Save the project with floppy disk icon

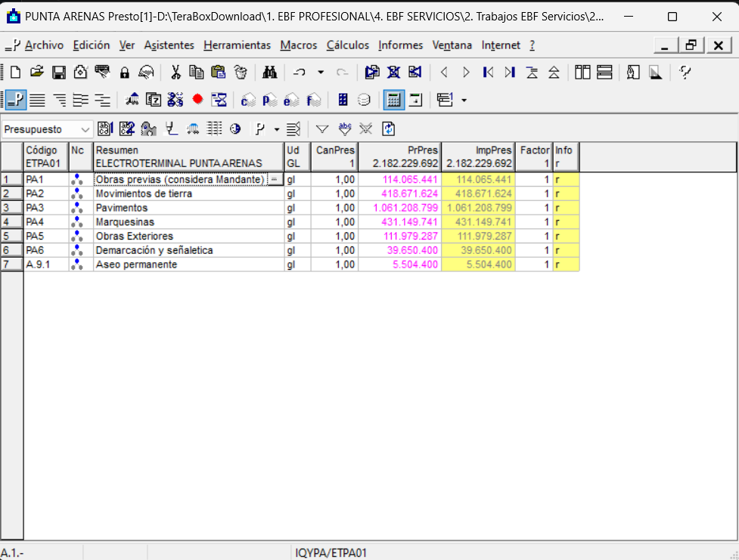(x=59, y=73)
